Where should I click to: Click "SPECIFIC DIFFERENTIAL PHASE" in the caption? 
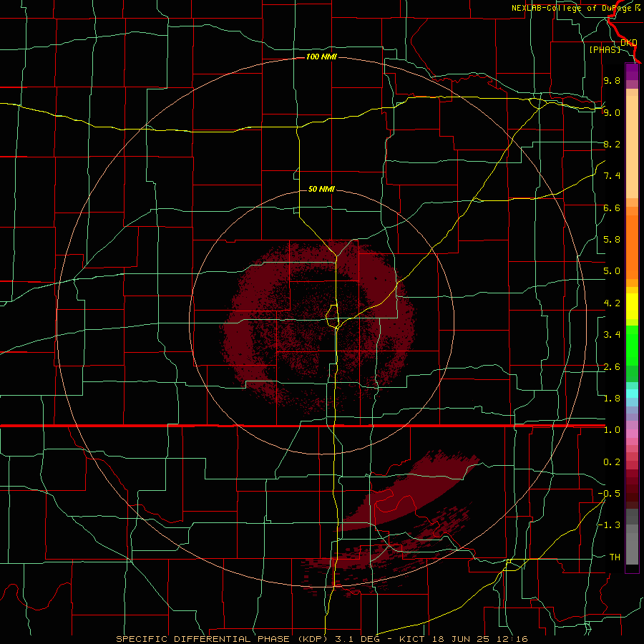pyautogui.click(x=204, y=639)
